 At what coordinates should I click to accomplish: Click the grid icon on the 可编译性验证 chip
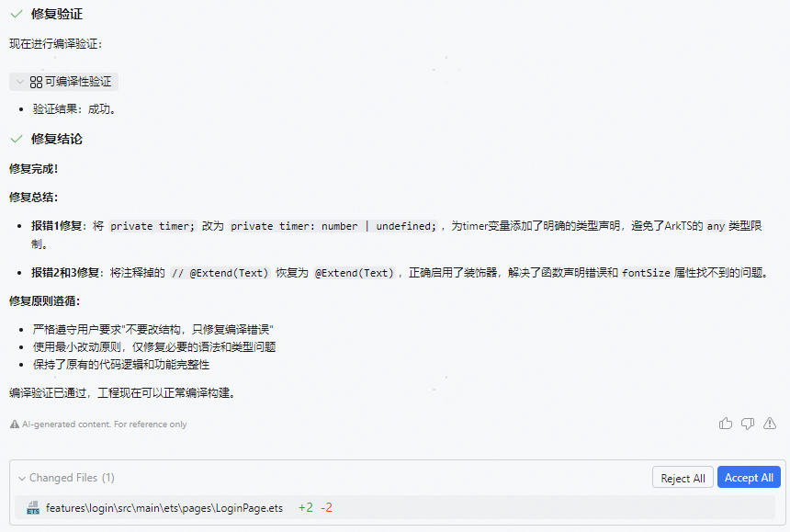33,81
